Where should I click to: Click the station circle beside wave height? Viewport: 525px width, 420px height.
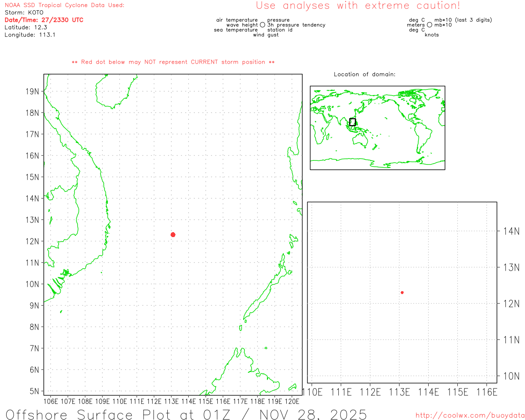point(262,25)
